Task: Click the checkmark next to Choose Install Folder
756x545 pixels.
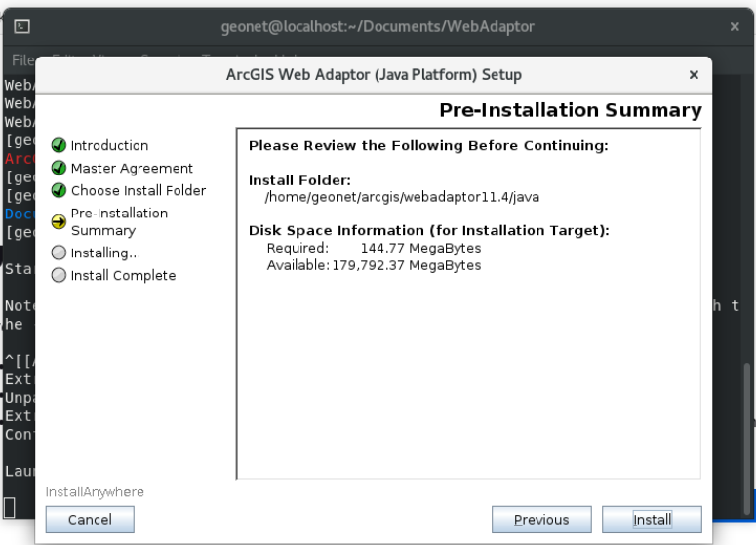Action: point(59,191)
